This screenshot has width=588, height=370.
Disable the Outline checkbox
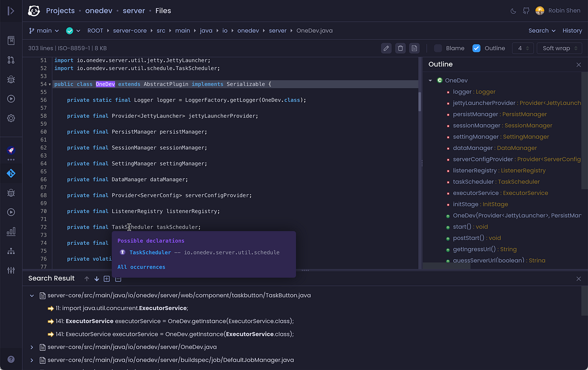click(x=476, y=48)
